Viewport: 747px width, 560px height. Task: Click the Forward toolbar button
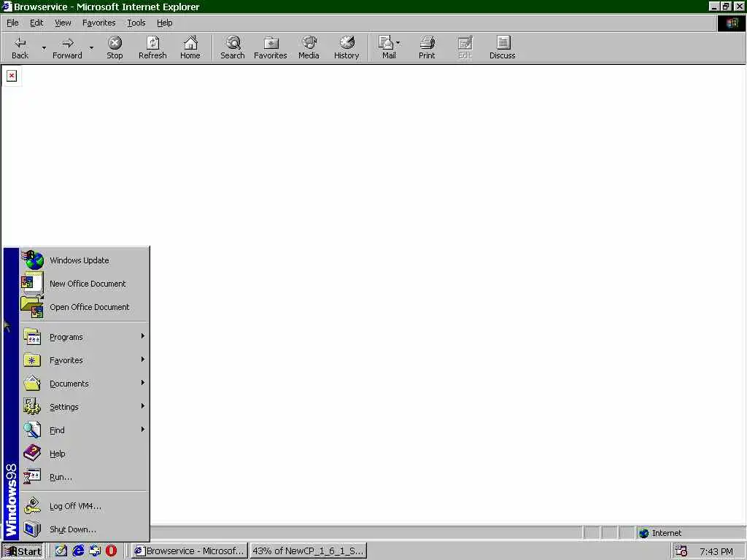[x=67, y=47]
